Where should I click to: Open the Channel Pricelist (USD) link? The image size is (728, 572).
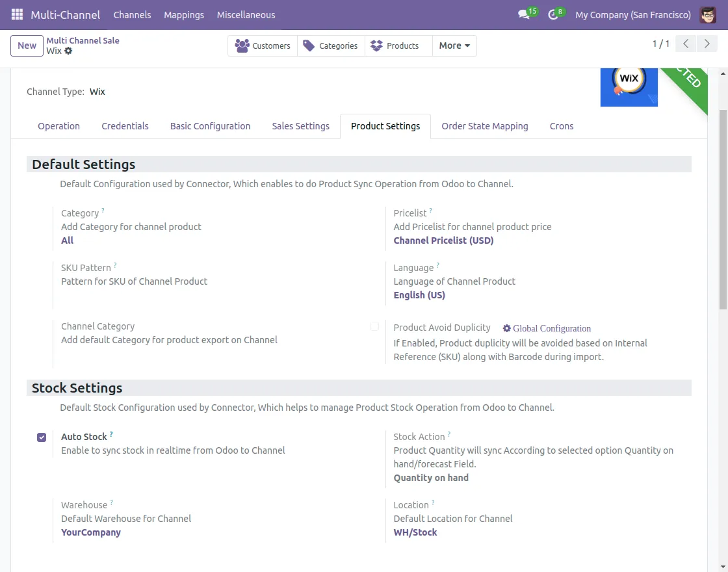click(x=443, y=240)
